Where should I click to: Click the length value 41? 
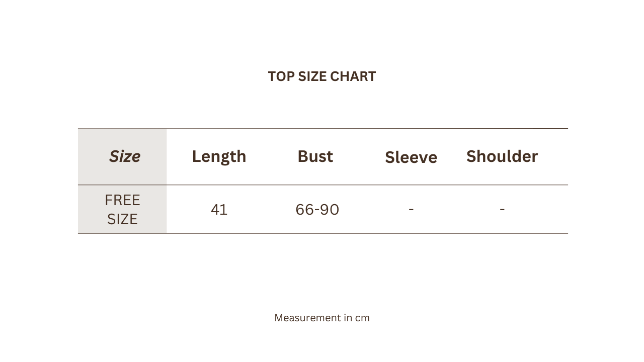coord(219,210)
